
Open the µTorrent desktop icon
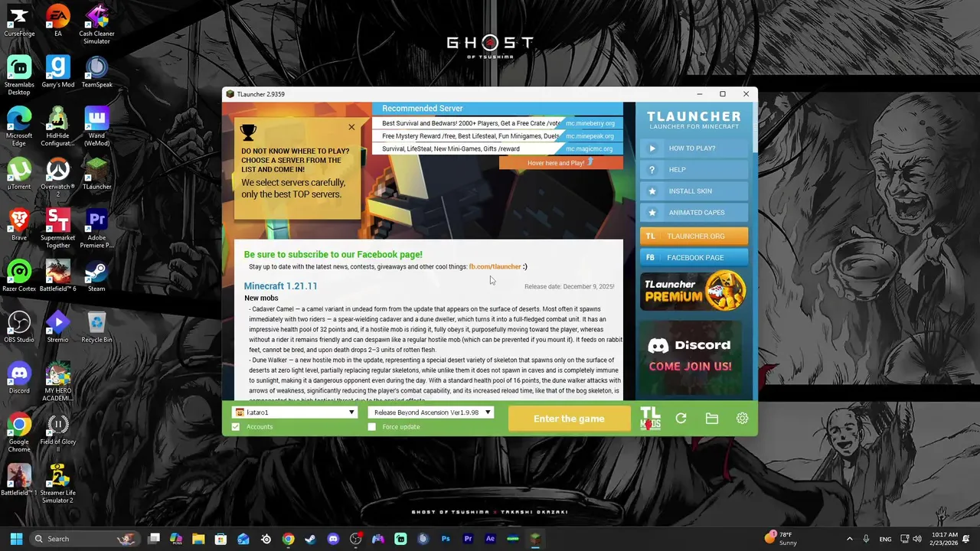click(19, 174)
